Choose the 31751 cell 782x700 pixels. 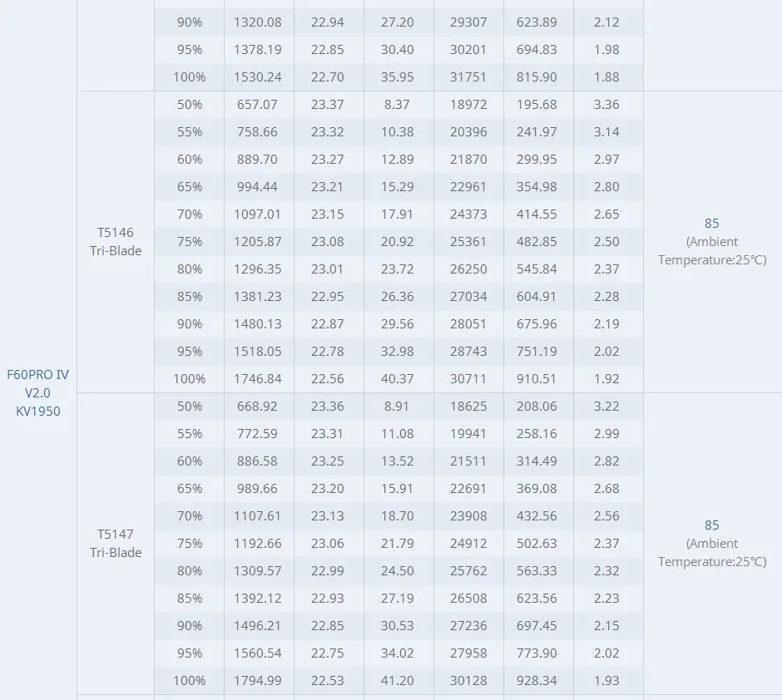point(468,76)
